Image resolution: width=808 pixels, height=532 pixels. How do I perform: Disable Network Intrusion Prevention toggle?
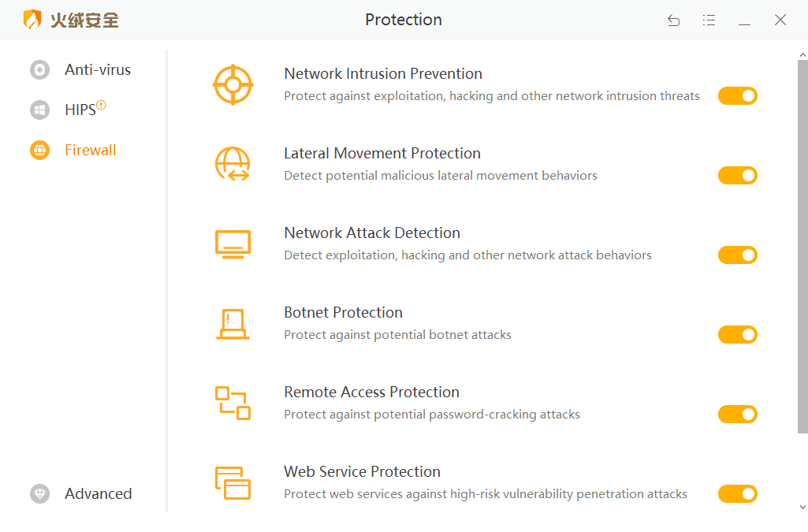click(737, 96)
